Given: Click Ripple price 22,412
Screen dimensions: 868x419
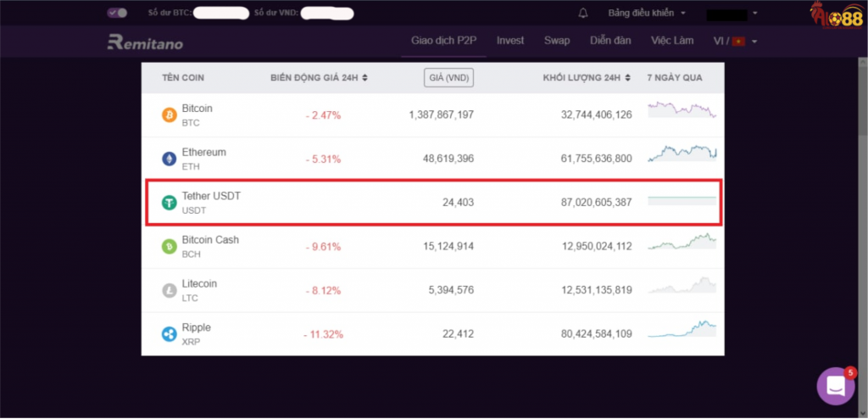Looking at the screenshot, I should (458, 334).
